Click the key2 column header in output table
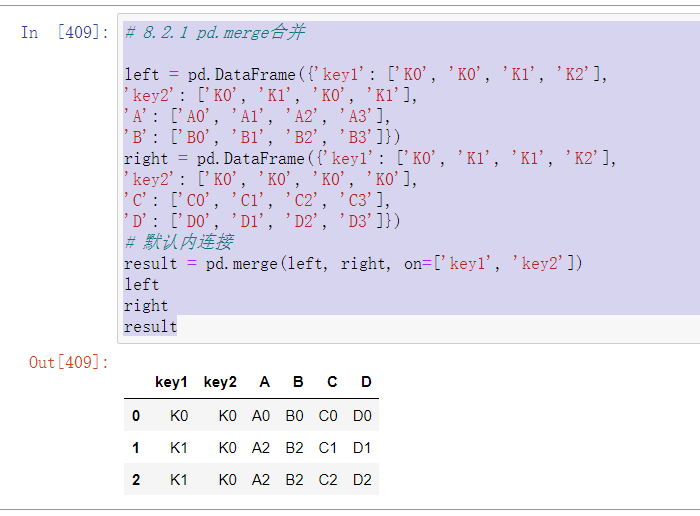Screen dimensions: 700x516 220,382
